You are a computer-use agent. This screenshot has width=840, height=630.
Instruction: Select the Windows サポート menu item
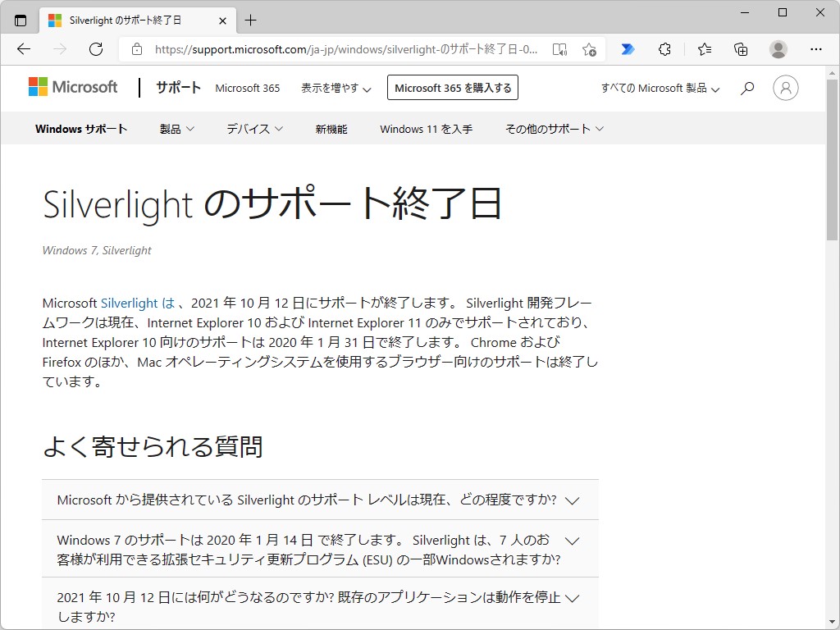tap(80, 128)
